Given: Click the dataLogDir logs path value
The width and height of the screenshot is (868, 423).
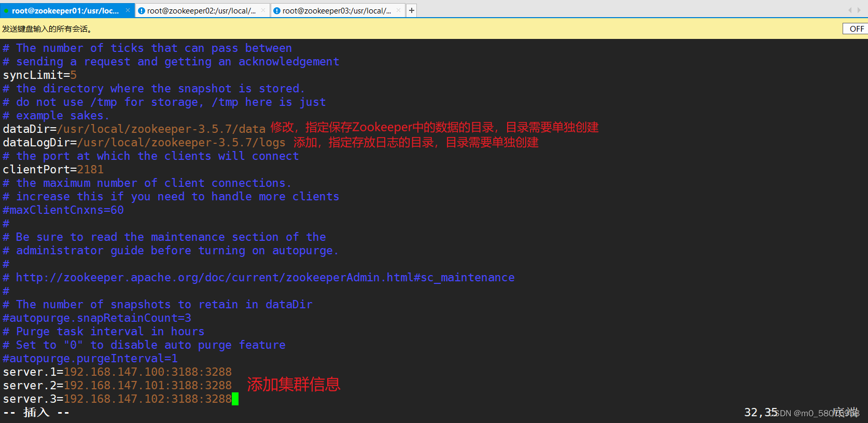Looking at the screenshot, I should [x=181, y=143].
